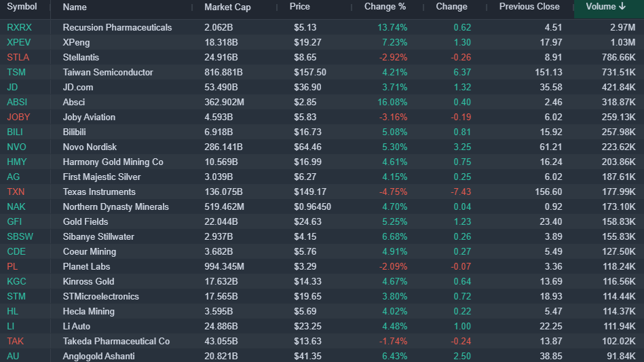
Task: Open the CDE ticker symbol
Action: 16,251
